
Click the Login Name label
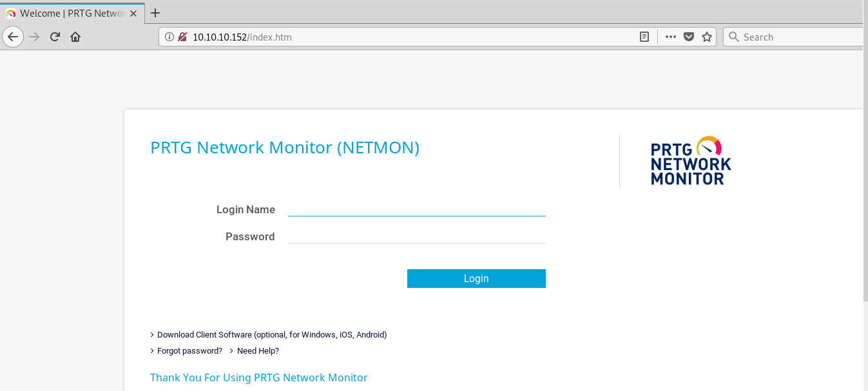tap(246, 209)
